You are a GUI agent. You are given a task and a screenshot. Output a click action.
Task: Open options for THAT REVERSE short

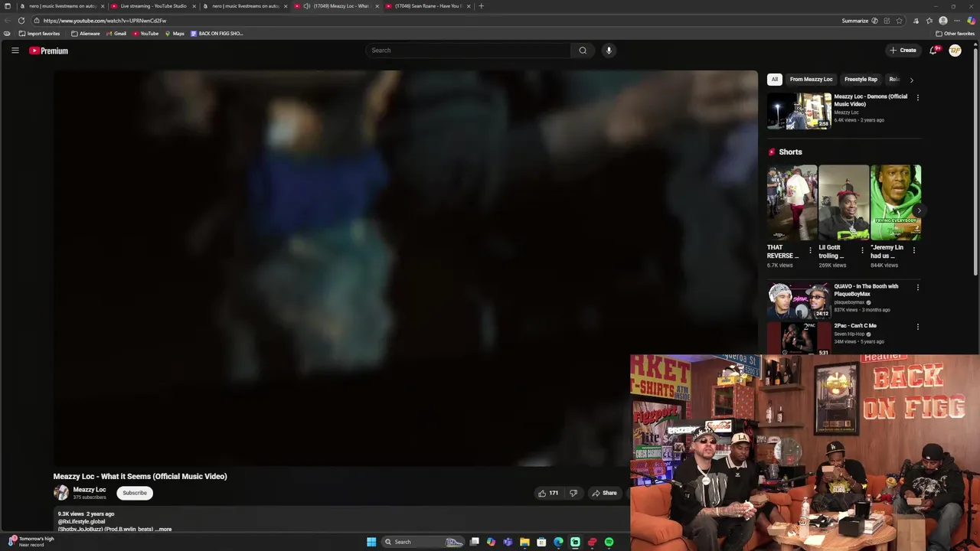point(810,250)
